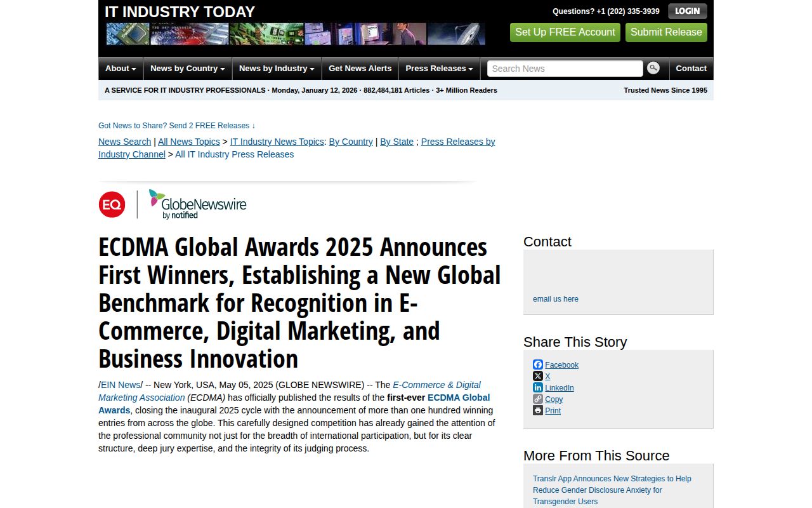This screenshot has width=812, height=508.
Task: Expand the News by Industry menu
Action: (277, 68)
